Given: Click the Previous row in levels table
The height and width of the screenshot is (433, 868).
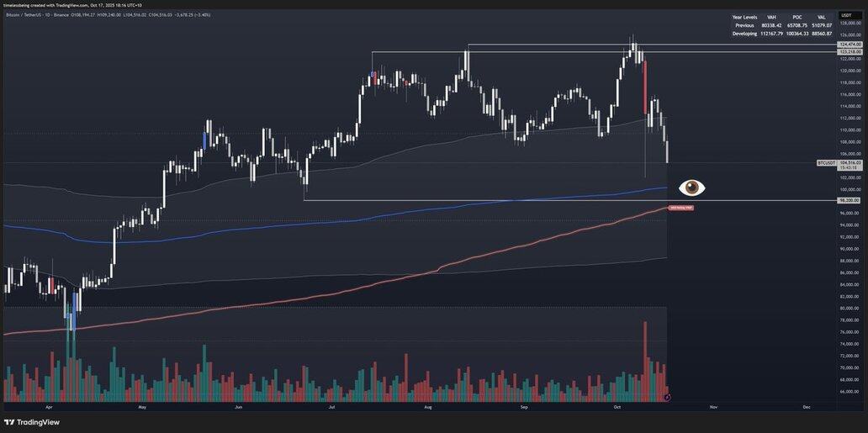Looking at the screenshot, I should [744, 25].
